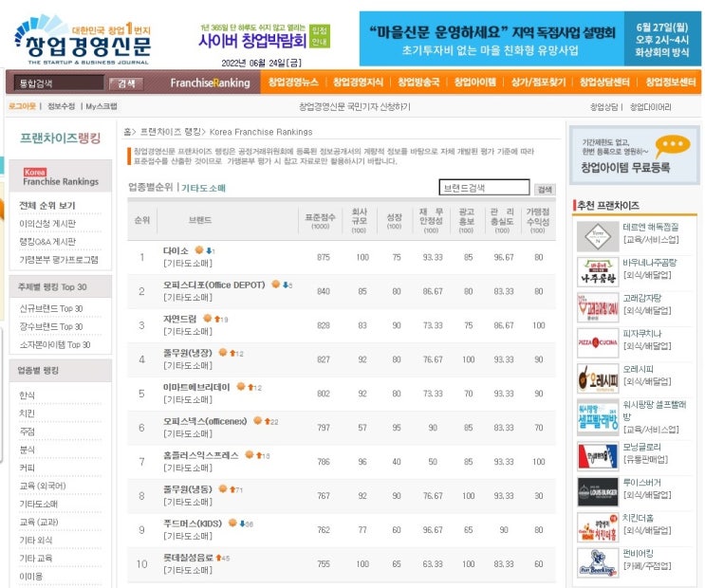Select 전체 순위 보기 in sidebar

(47, 206)
